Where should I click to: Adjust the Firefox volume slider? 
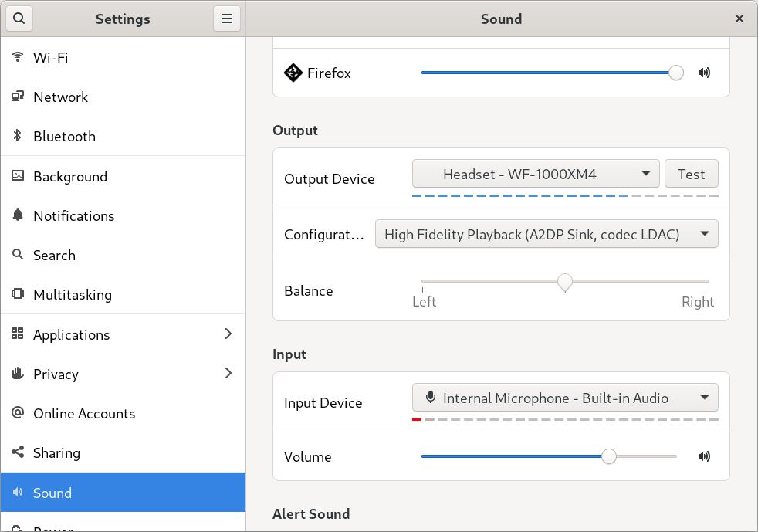point(552,73)
